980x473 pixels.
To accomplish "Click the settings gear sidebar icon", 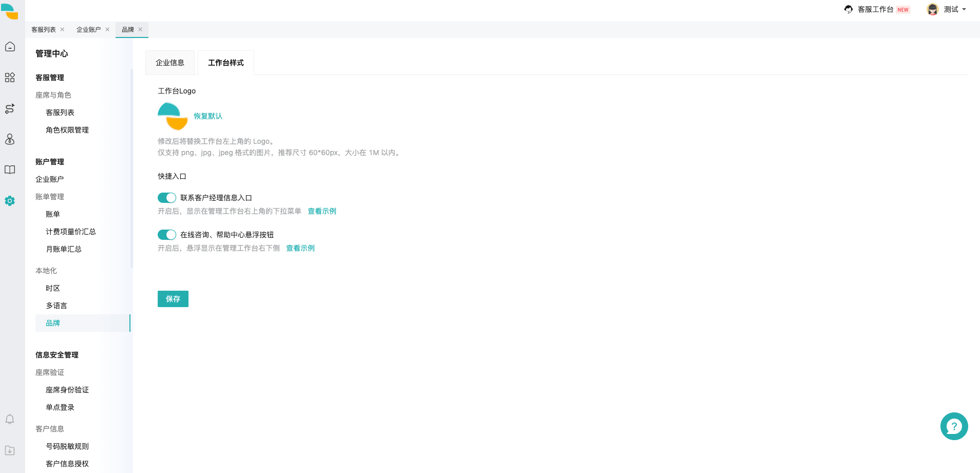I will [x=10, y=201].
